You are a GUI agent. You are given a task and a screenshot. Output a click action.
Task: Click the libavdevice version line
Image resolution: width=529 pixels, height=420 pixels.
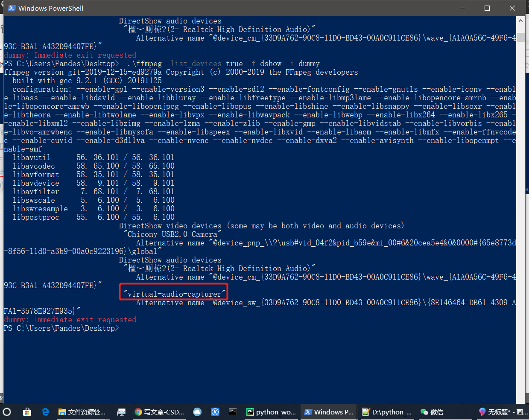coord(94,183)
